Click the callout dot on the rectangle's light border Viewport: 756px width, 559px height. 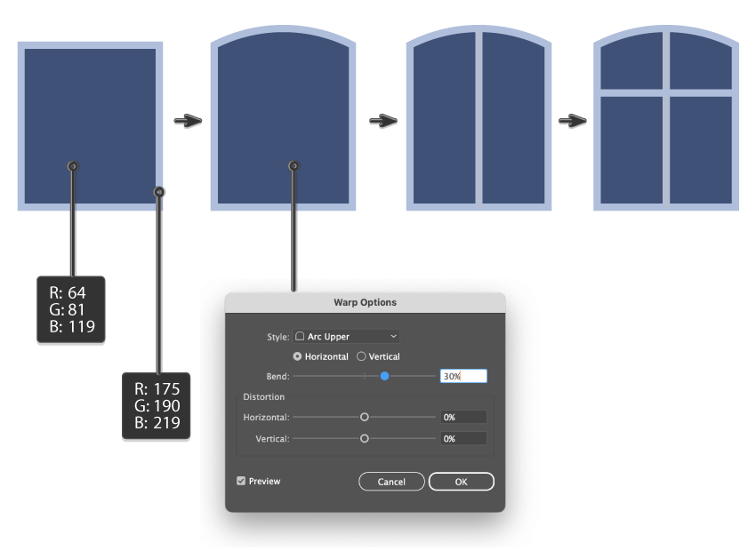pos(159,191)
